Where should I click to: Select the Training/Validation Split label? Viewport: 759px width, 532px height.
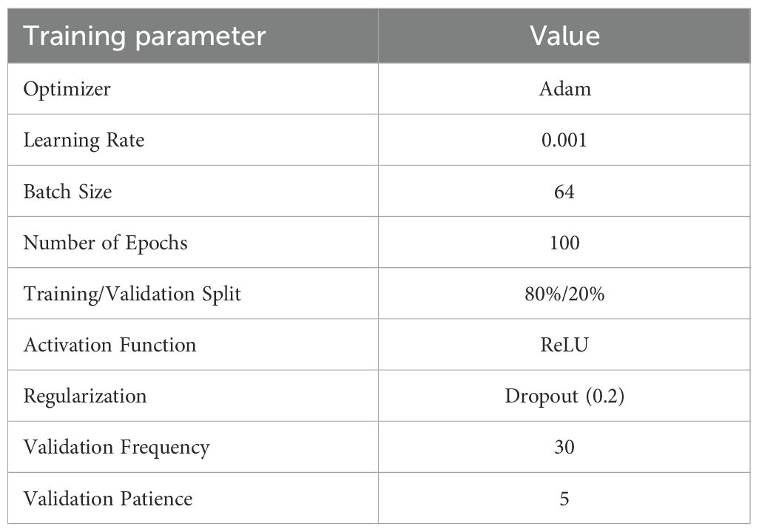pyautogui.click(x=132, y=294)
